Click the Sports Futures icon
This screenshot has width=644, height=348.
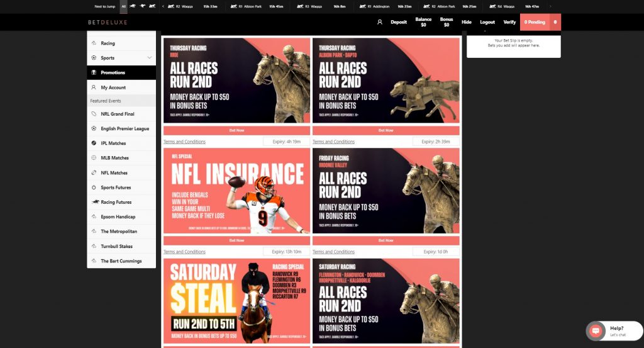tap(94, 188)
